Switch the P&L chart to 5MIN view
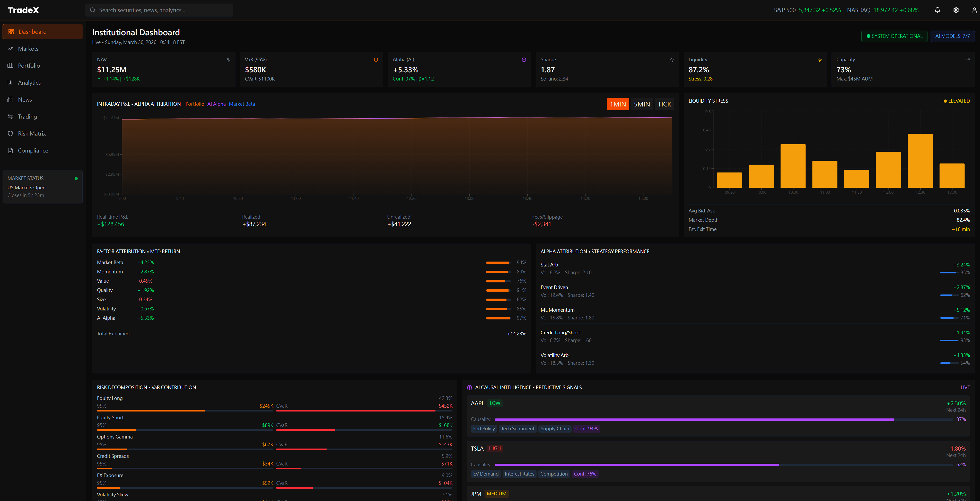This screenshot has height=501, width=980. 642,104
